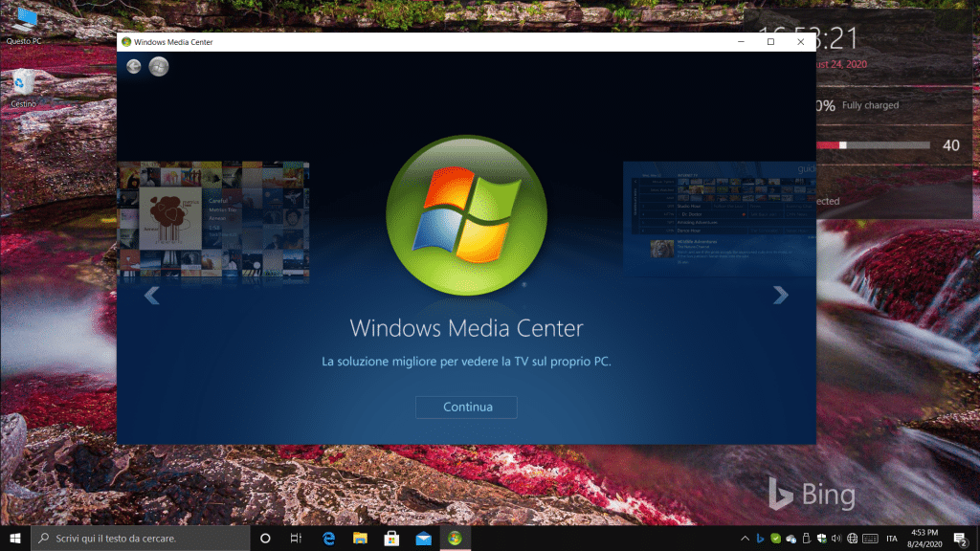
Task: Show the previous slide with left chevron
Action: point(151,296)
